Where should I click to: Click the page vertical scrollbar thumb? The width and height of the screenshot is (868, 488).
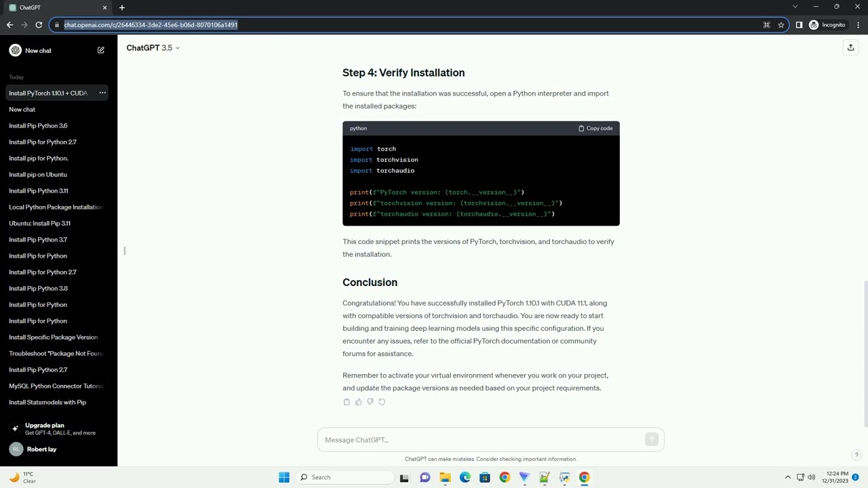pyautogui.click(x=865, y=354)
